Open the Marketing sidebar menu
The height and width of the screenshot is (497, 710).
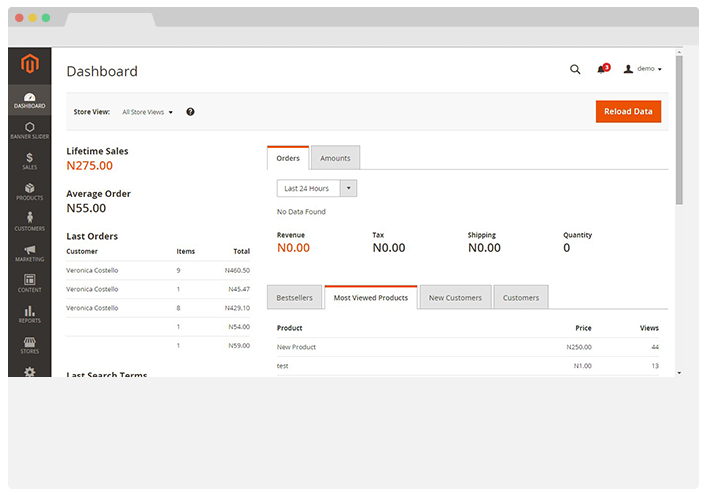(29, 253)
